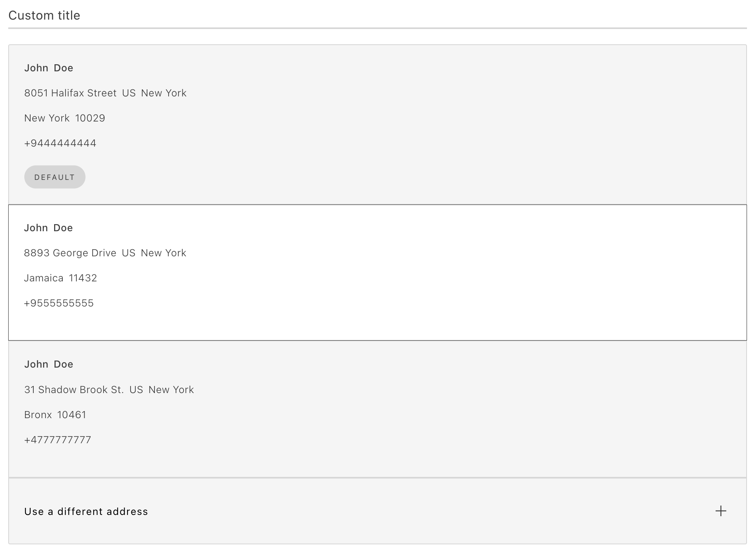Click the DEFAULT badge
The width and height of the screenshot is (756, 551).
55,177
